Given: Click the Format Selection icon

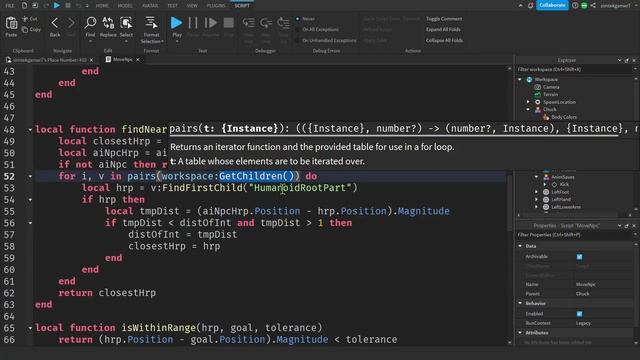Looking at the screenshot, I should [x=151, y=23].
